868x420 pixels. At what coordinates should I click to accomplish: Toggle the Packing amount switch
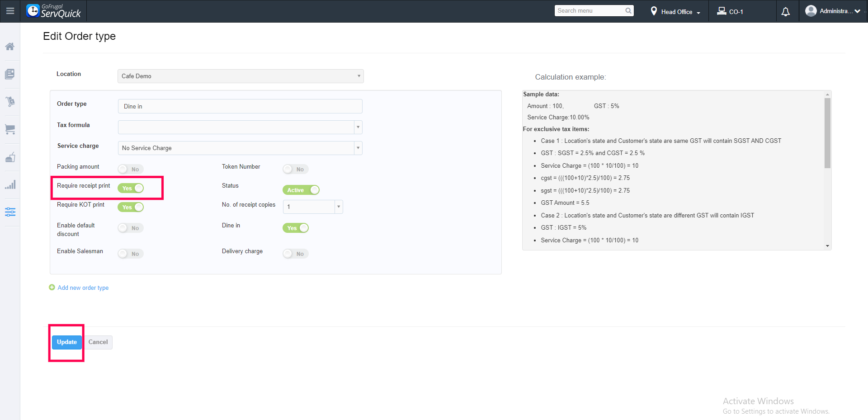[x=130, y=169]
